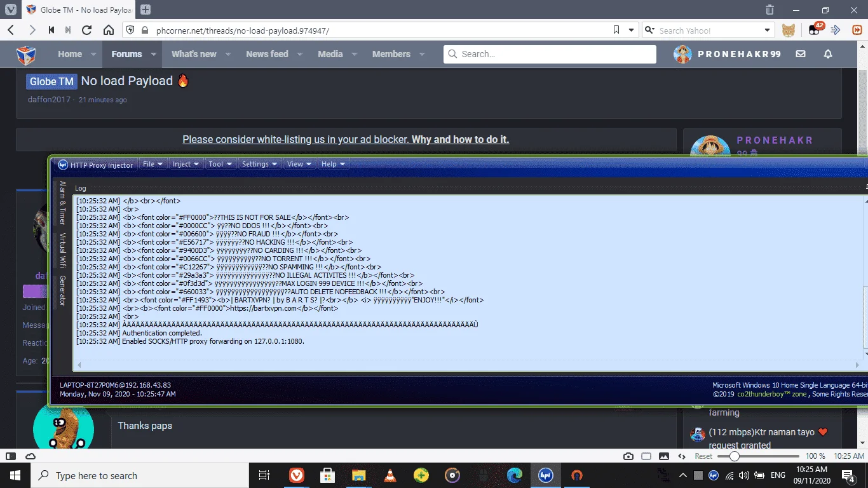Open PRONEHAKR99 account menu
This screenshot has height=488, width=868.
(727, 54)
